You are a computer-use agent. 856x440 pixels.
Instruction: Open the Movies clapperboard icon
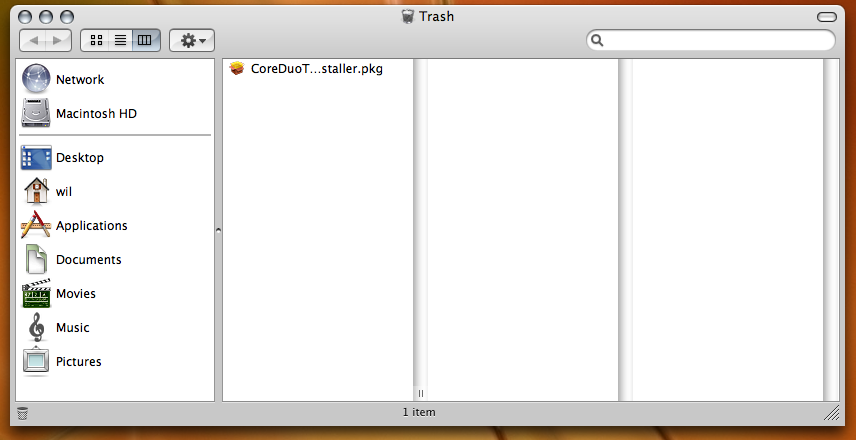36,294
